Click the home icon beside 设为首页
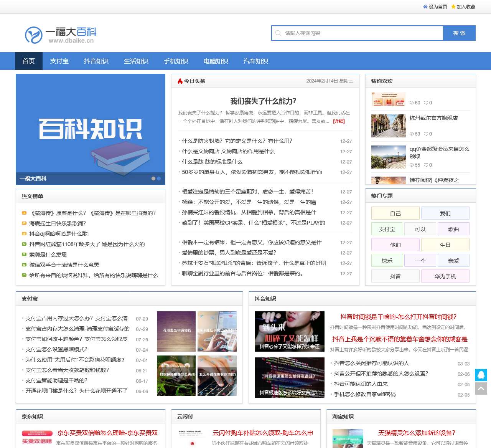Screen dimensions: 491x448 (x=425, y=7)
